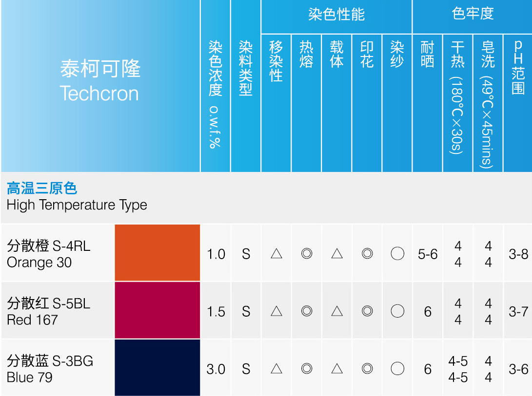
Task: Click the 印花 double-circle symbol in Orange 30 row
Action: [x=367, y=254]
